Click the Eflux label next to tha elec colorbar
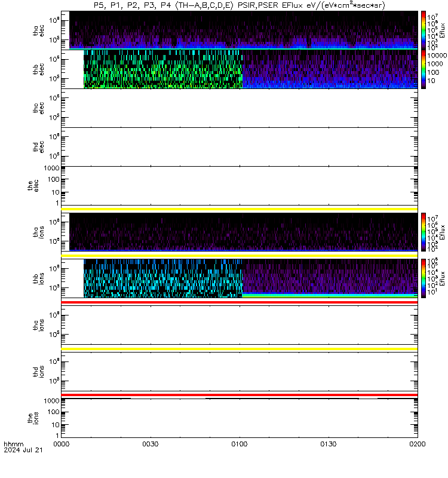448x478 pixels. (443, 30)
